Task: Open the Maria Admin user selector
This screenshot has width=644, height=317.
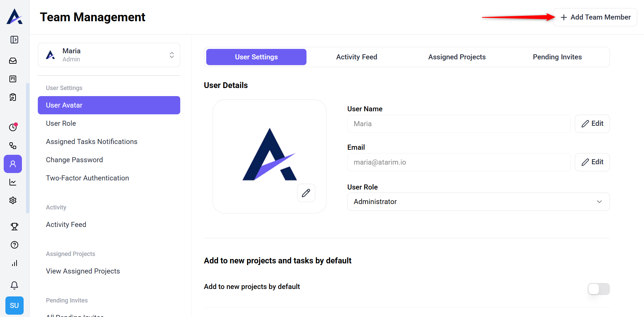Action: [x=109, y=55]
